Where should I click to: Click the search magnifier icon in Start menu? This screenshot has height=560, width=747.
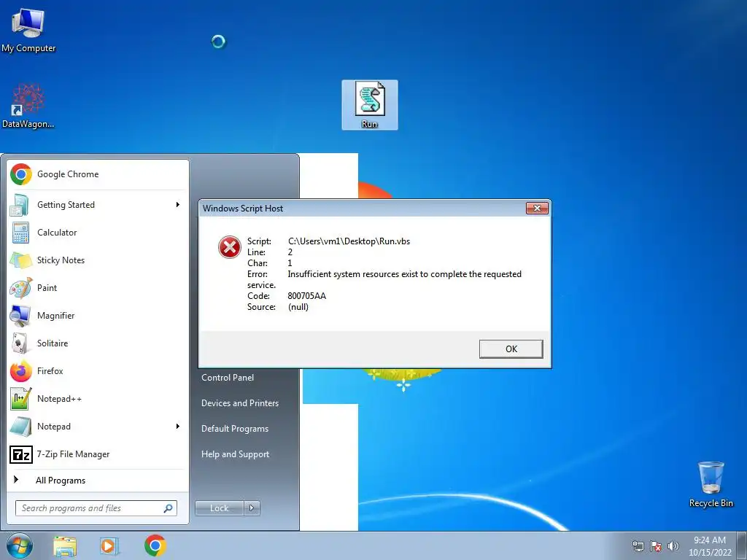(169, 508)
